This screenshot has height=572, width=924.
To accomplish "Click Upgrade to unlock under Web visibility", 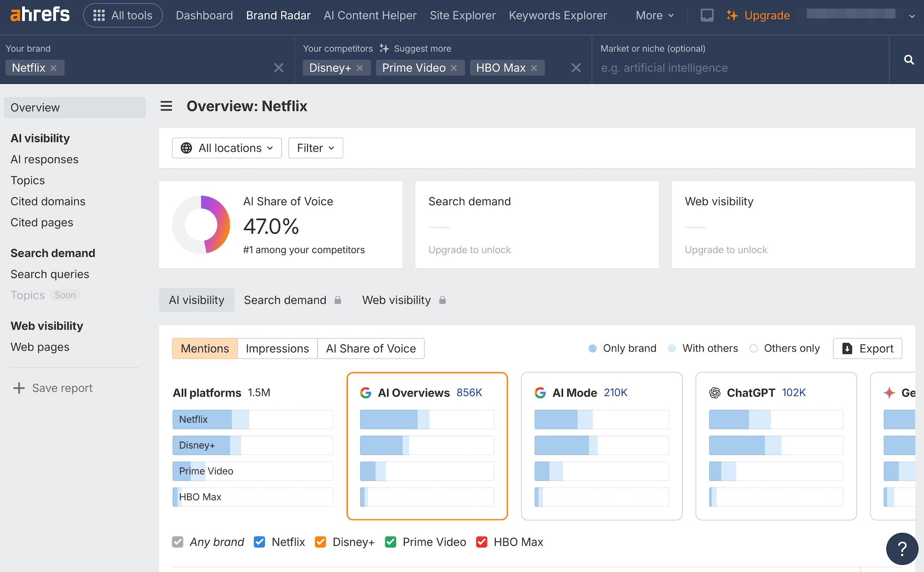I will point(726,250).
